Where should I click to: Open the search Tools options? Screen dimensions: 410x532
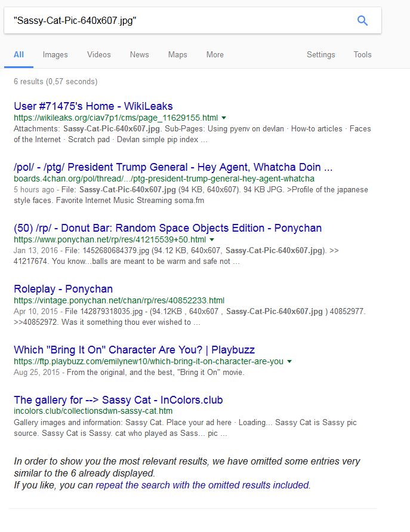tap(362, 54)
